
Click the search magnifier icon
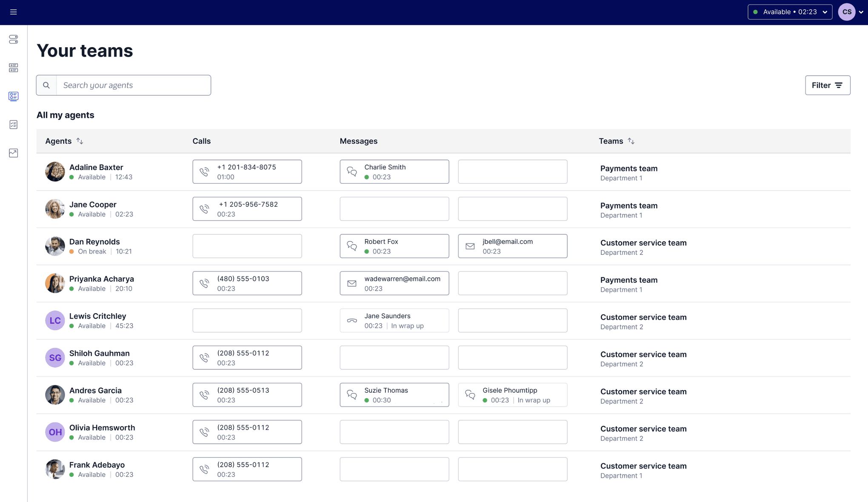click(x=46, y=85)
